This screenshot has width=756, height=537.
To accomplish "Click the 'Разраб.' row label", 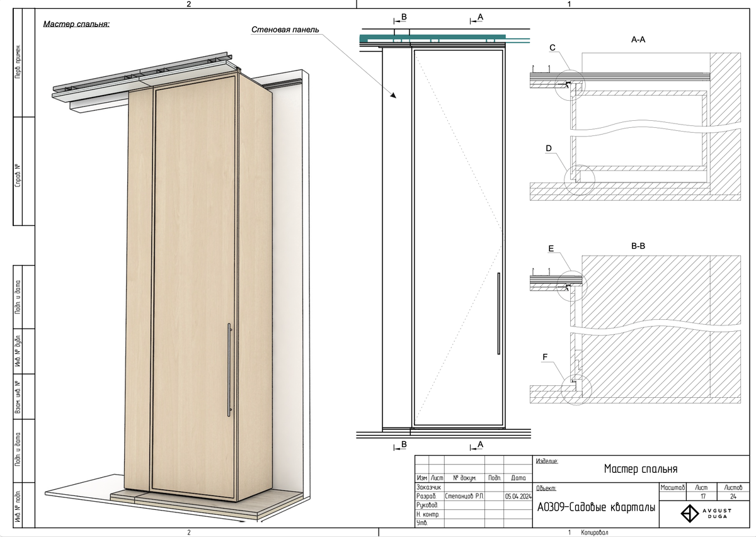I will [426, 496].
